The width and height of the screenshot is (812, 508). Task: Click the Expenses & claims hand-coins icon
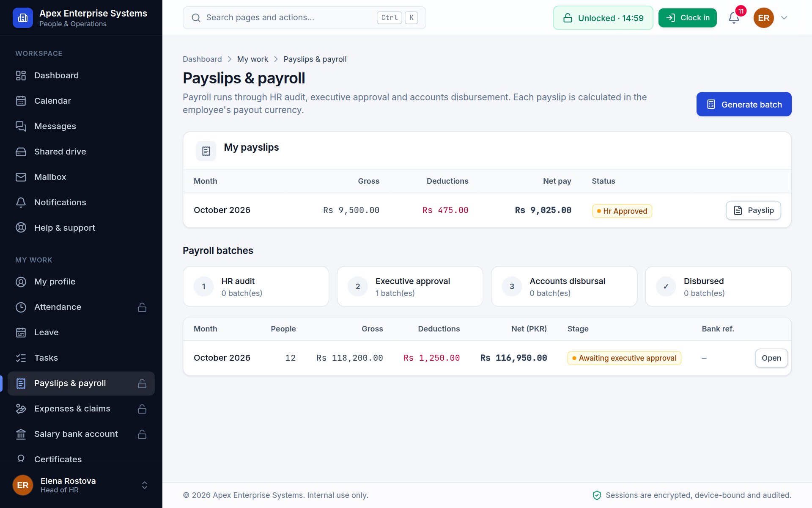point(21,409)
